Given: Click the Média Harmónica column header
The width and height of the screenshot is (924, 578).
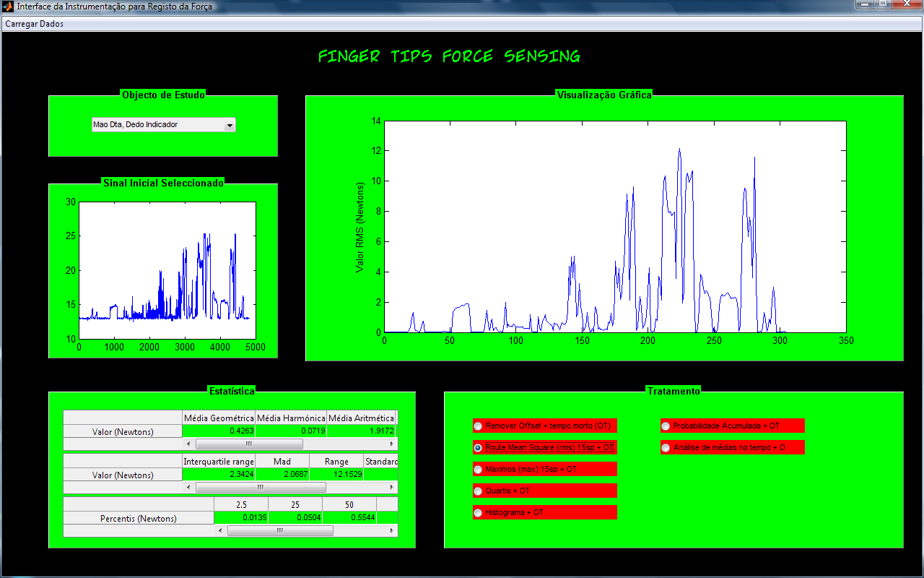Looking at the screenshot, I should pyautogui.click(x=291, y=418).
